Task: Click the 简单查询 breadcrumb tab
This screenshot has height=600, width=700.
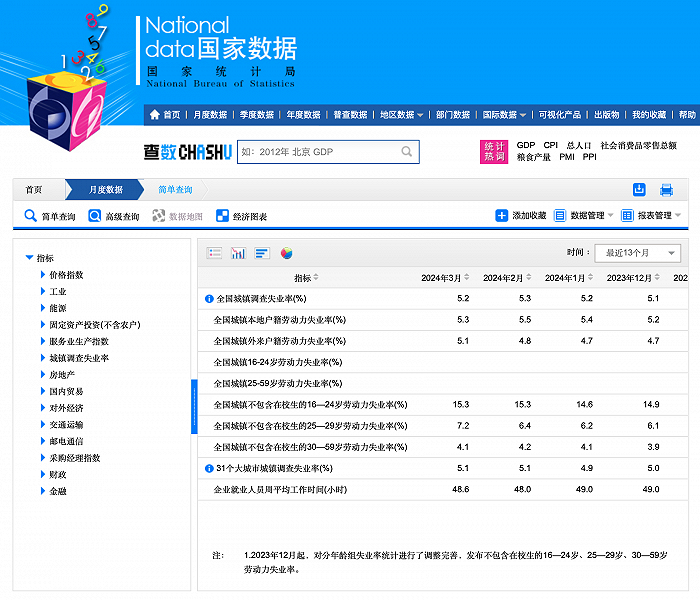Action: click(x=175, y=190)
